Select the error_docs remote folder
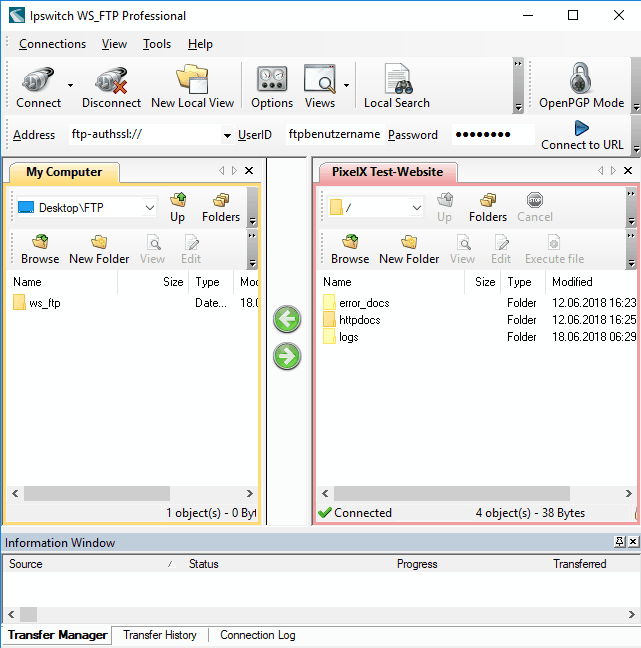The image size is (641, 648). click(356, 303)
